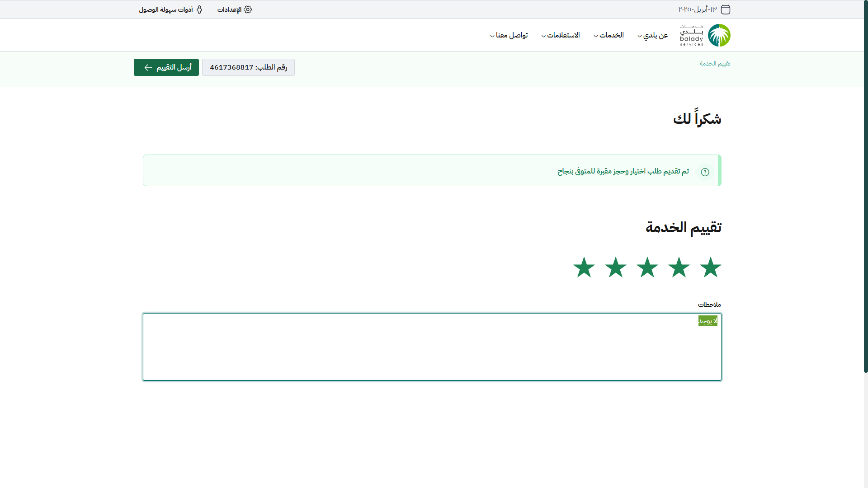Click the calendar icon beside the date
Image resolution: width=868 pixels, height=488 pixels.
[726, 9]
